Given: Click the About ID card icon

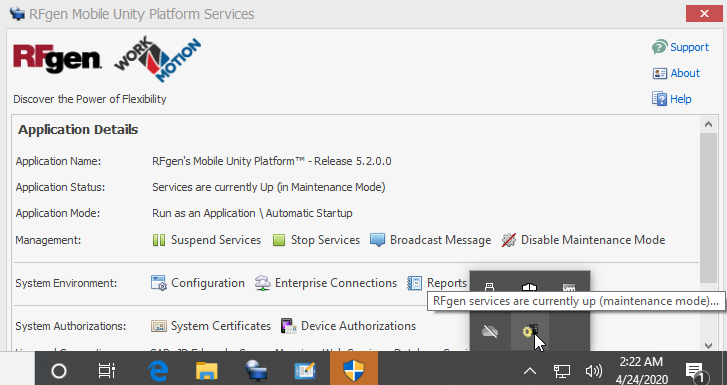Looking at the screenshot, I should (659, 73).
